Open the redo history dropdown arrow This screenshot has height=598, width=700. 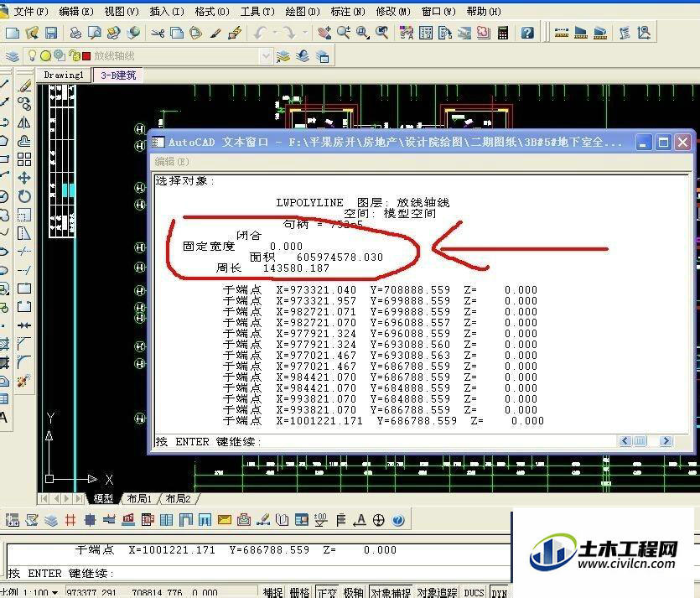coord(304,33)
